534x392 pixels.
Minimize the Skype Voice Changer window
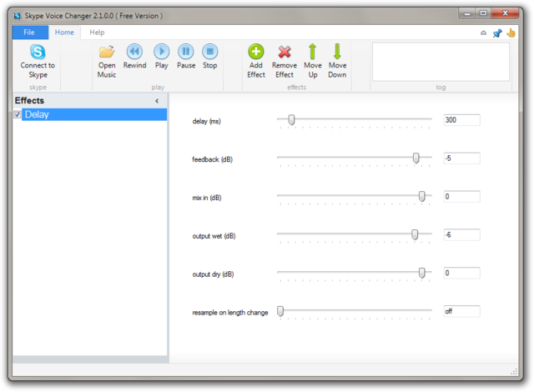467,13
